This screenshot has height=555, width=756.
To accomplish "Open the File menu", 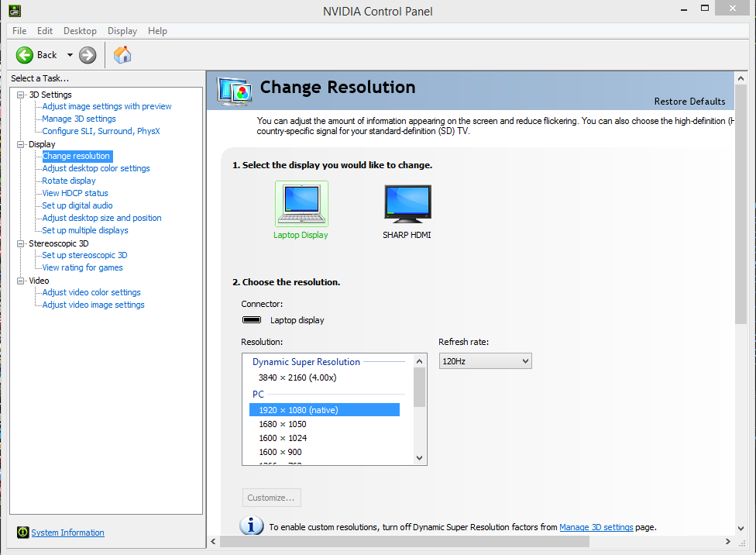I will (19, 31).
